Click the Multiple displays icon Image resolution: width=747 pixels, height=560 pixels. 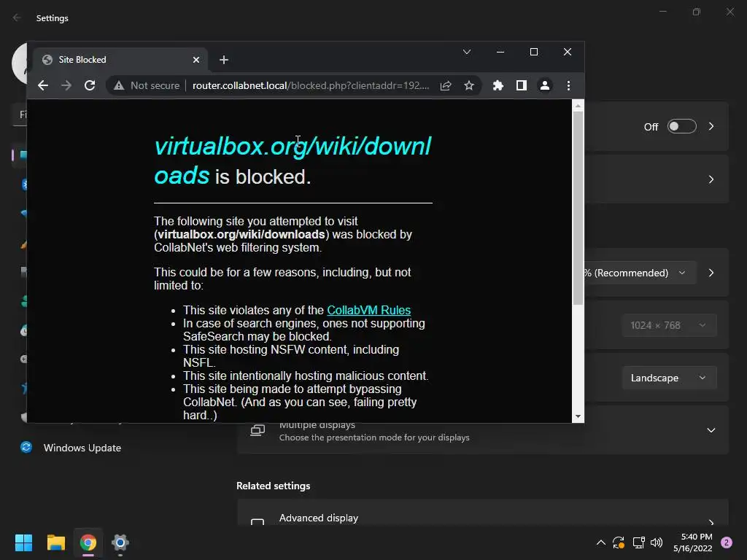[x=258, y=430]
